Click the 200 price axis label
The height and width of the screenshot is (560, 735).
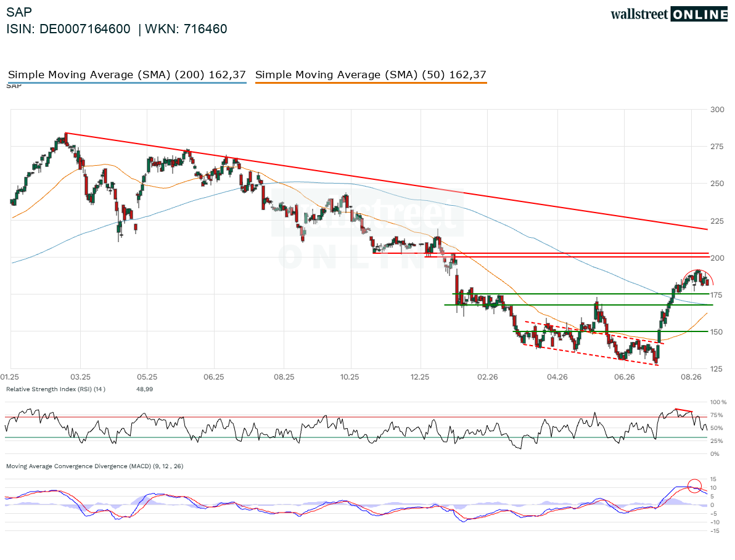[717, 258]
